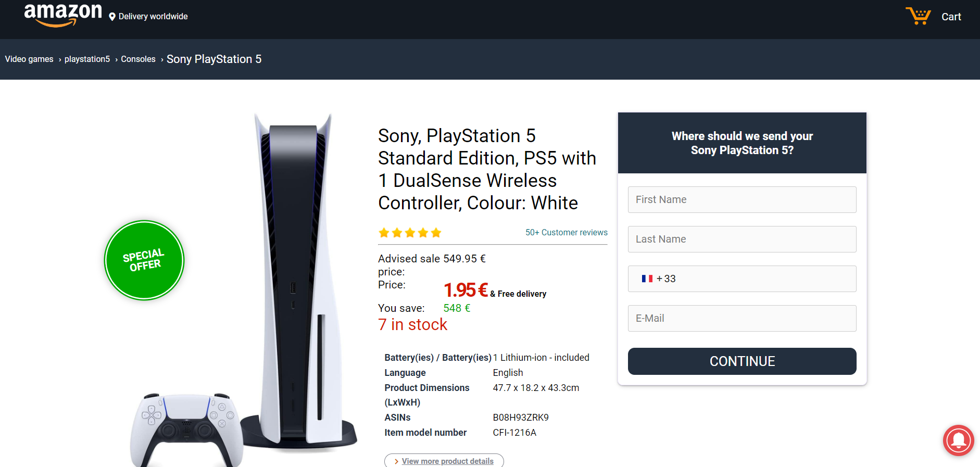980x467 pixels.
Task: Click the DualSense controller image
Action: pos(186,430)
